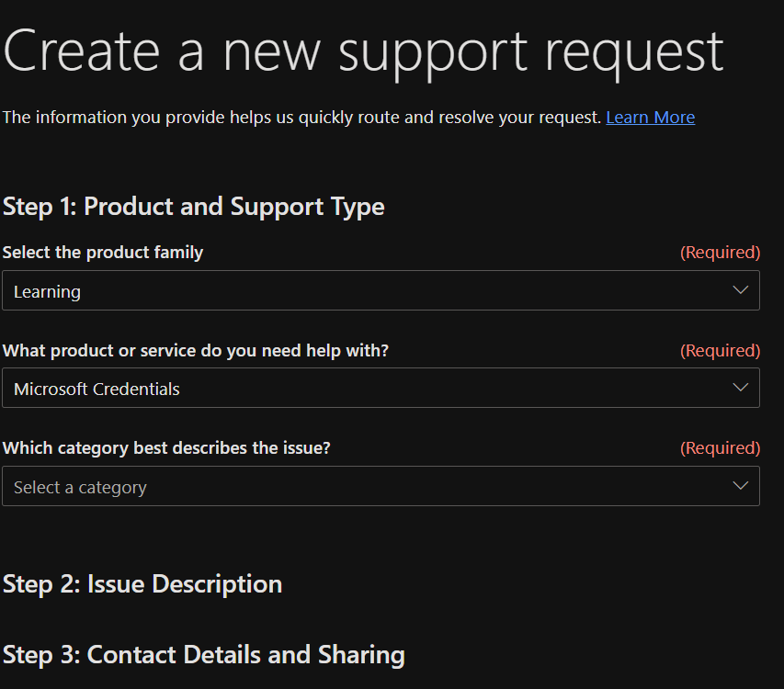Click the Step 1: Product and Support Type heading
784x689 pixels.
click(x=194, y=207)
